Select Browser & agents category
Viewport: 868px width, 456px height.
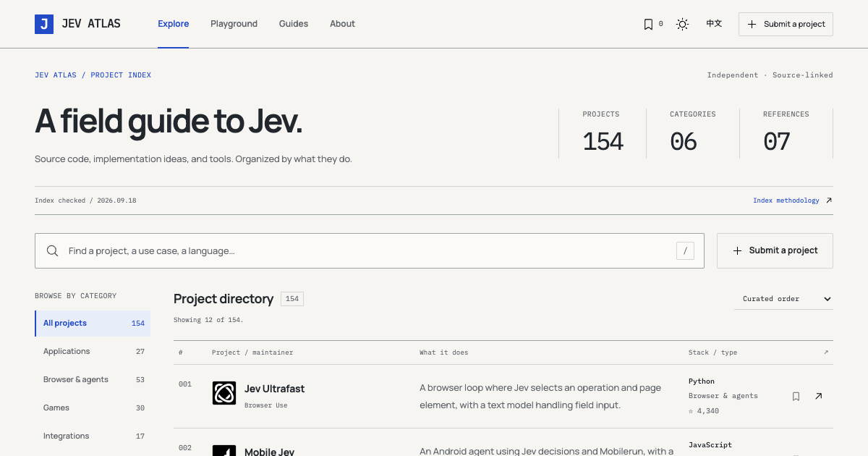[x=93, y=380]
